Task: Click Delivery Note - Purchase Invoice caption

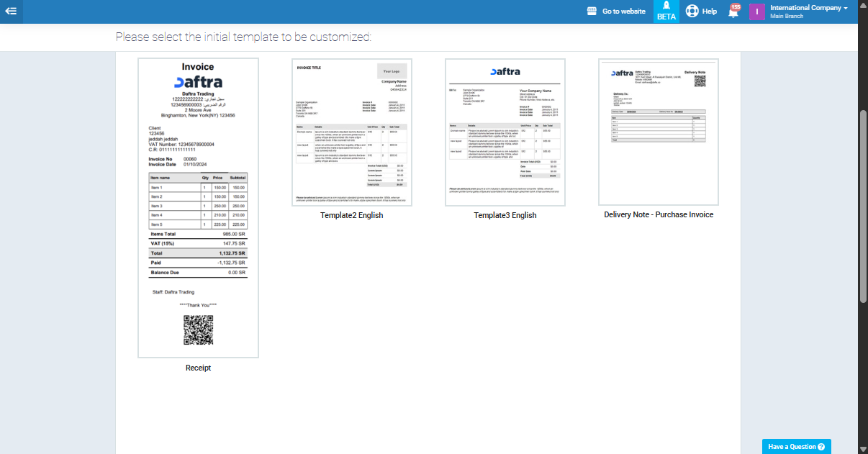Action: pyautogui.click(x=659, y=214)
